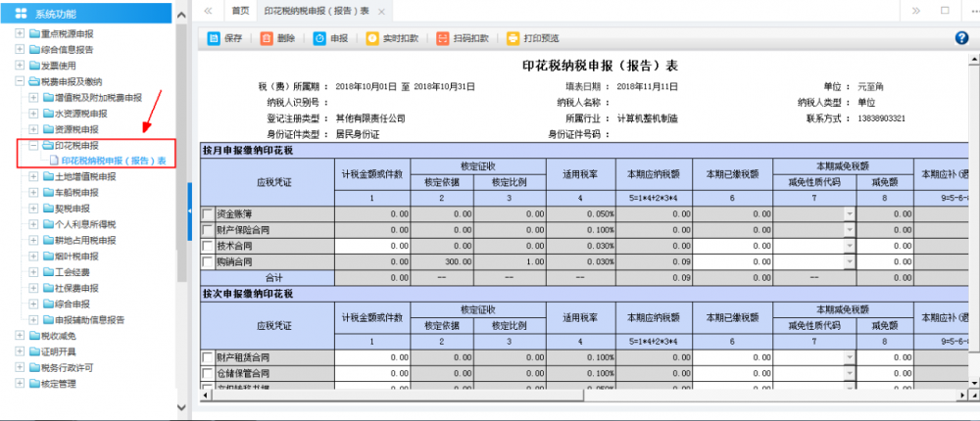Expand the 契税申报 node
The height and width of the screenshot is (421, 980).
pyautogui.click(x=33, y=209)
